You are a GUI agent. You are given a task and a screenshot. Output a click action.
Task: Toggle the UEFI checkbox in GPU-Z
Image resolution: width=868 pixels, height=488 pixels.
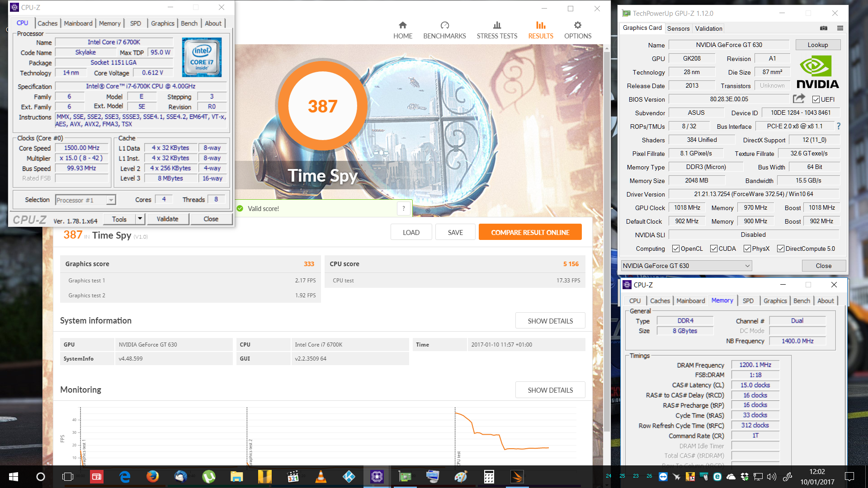(x=816, y=99)
